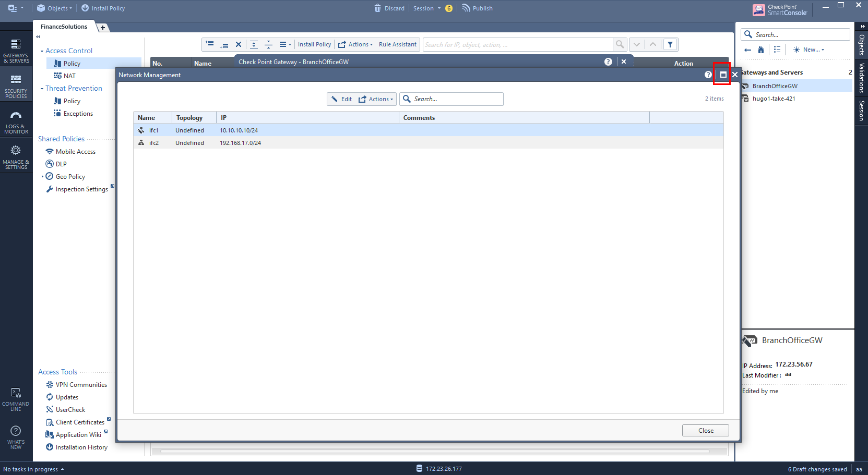Switch to the FinanceSolutions policy tab
868x475 pixels.
pyautogui.click(x=64, y=27)
